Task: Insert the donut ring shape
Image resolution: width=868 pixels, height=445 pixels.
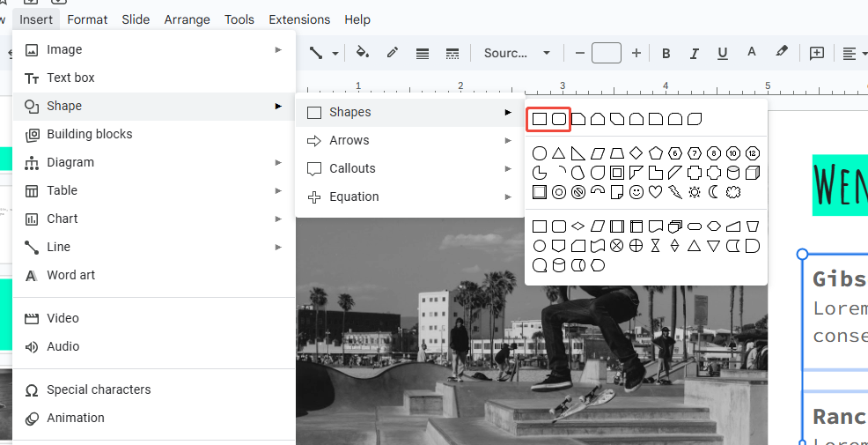Action: 559,192
